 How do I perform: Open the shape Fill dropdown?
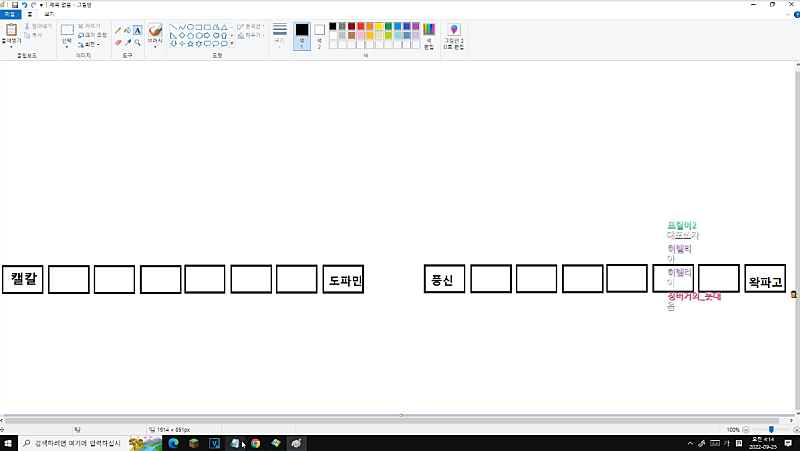pos(251,35)
